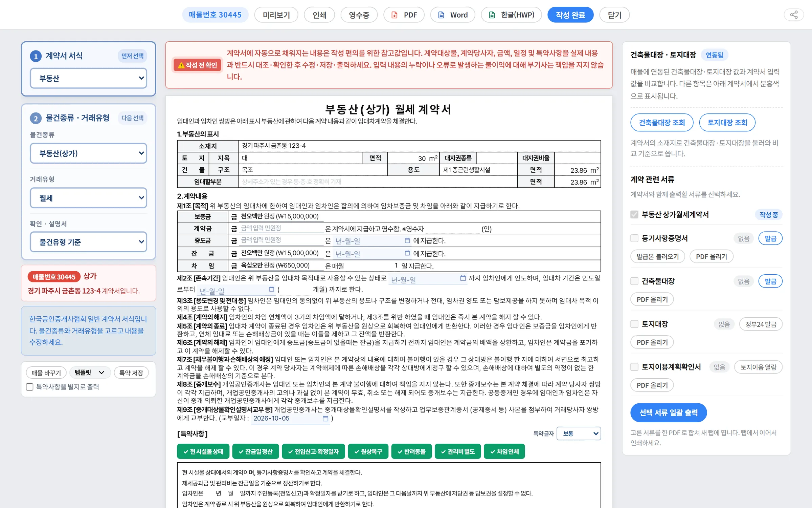
Task: Click the 계약금 amount input field
Action: [x=281, y=229]
